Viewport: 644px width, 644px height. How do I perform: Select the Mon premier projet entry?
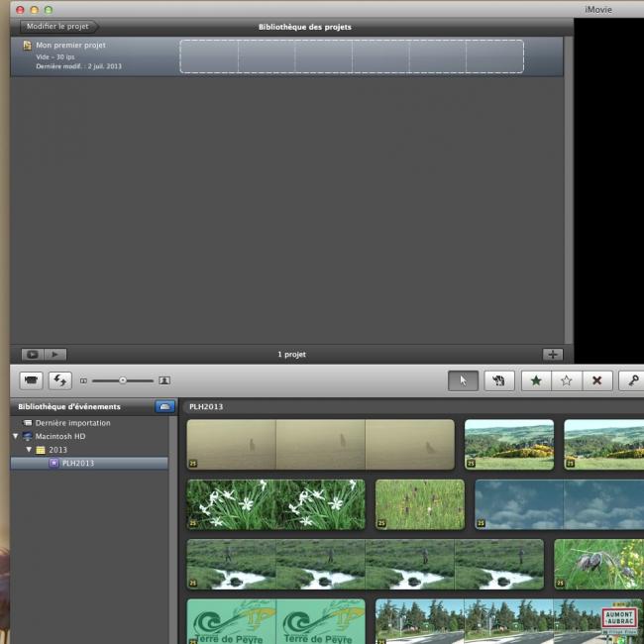tap(286, 56)
